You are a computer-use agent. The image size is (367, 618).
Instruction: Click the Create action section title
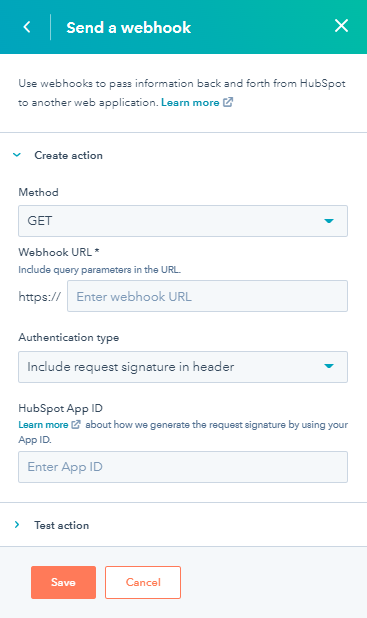[69, 155]
